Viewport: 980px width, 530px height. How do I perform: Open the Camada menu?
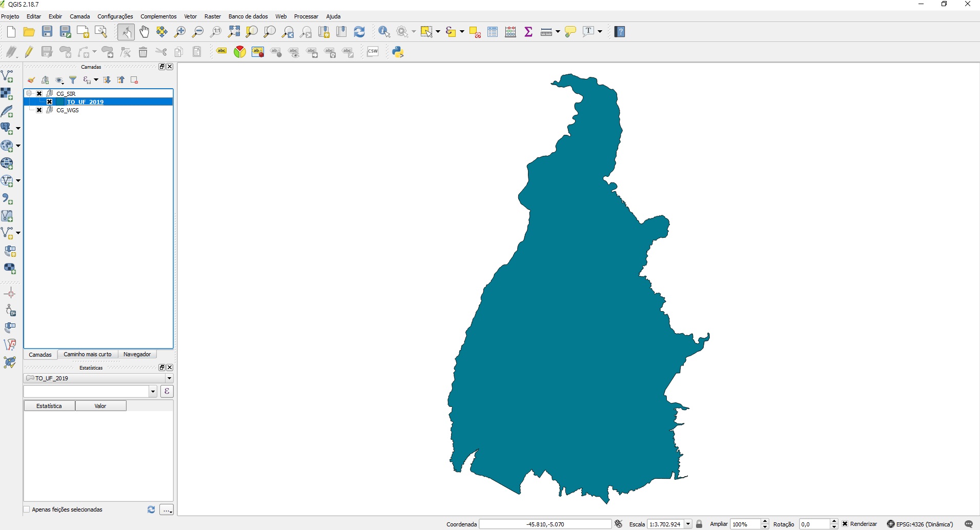80,16
